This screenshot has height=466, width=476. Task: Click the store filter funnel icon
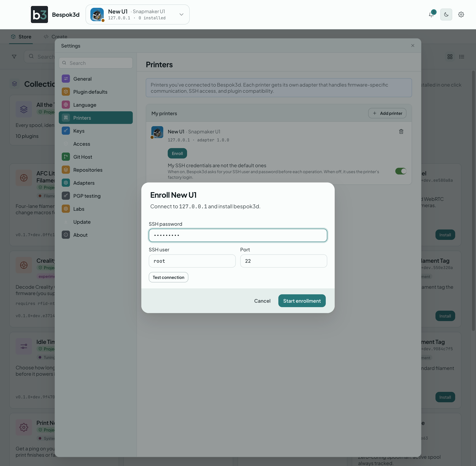(14, 56)
